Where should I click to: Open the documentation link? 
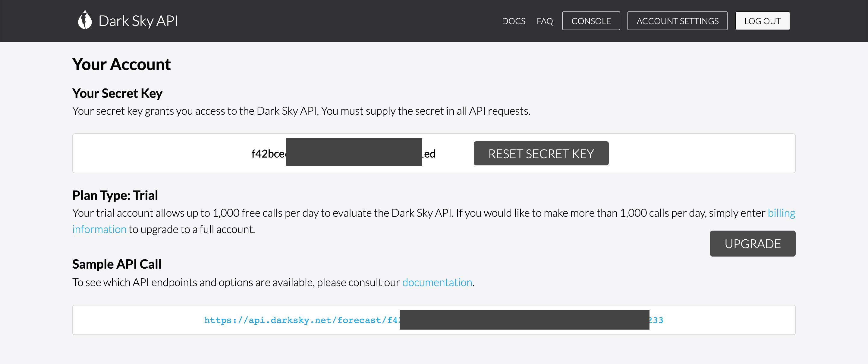click(437, 282)
